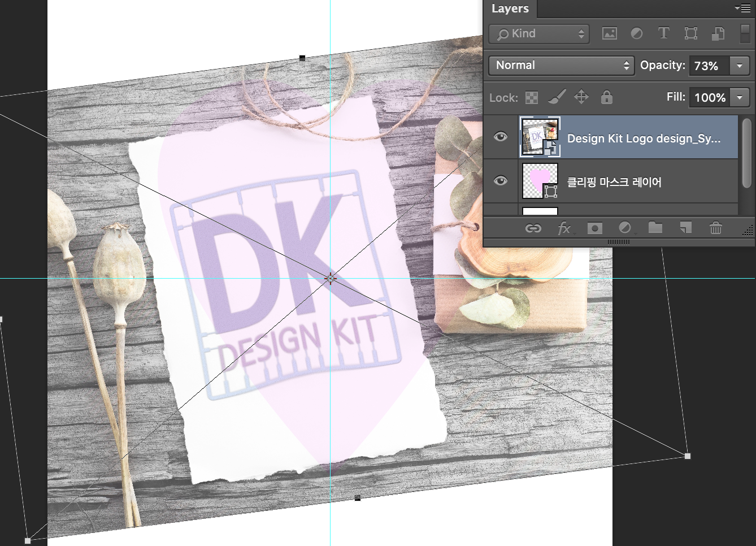Select the Design Kit Logo design layer thumbnail
Image resolution: width=756 pixels, height=546 pixels.
(x=540, y=137)
